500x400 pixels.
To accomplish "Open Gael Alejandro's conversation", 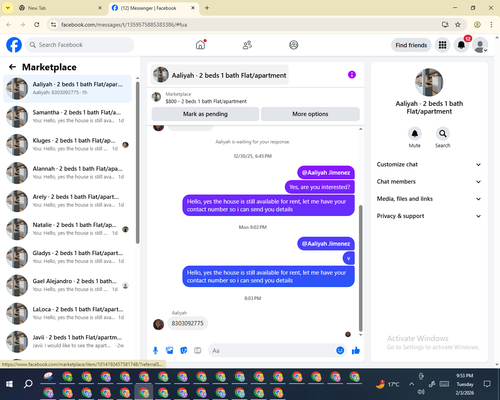I will pyautogui.click(x=68, y=285).
